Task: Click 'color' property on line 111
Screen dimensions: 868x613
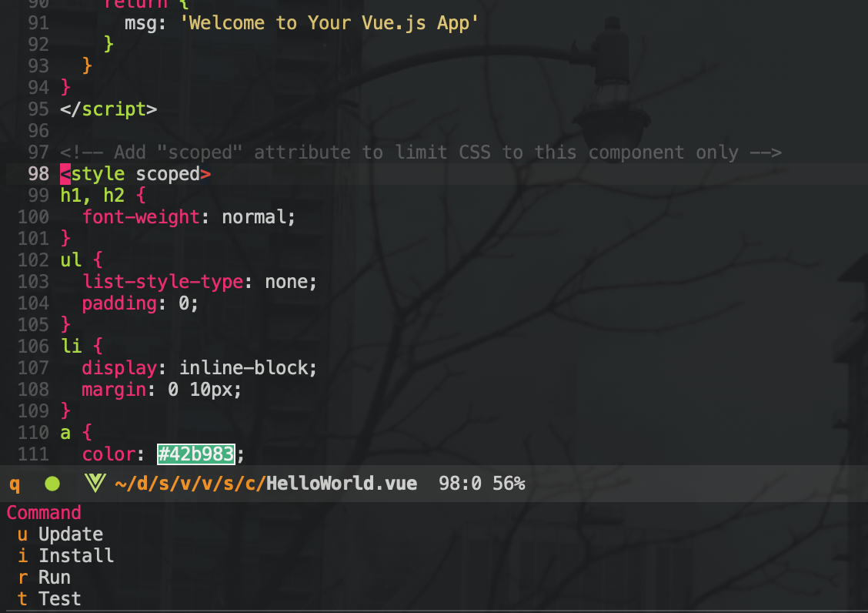Action: coord(108,454)
